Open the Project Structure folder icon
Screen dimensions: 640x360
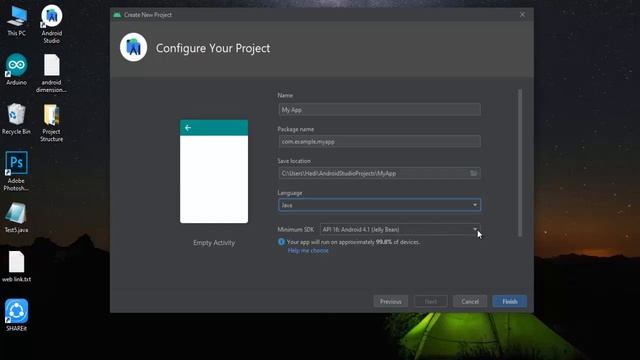click(51, 122)
